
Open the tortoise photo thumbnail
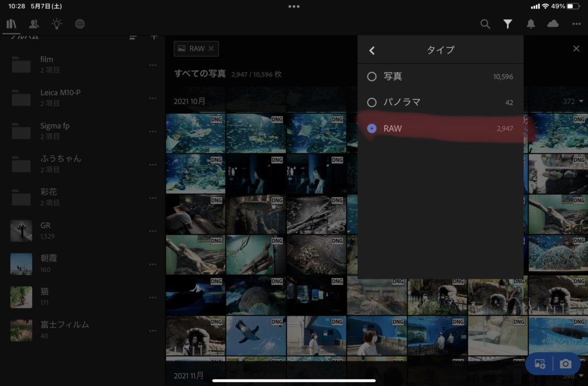click(316, 254)
